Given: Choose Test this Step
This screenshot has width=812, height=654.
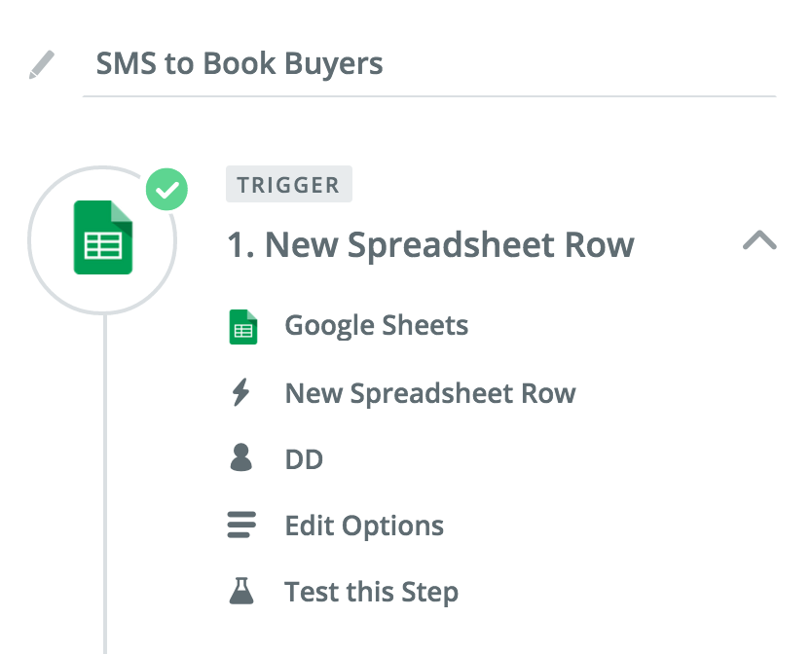Looking at the screenshot, I should [x=371, y=591].
